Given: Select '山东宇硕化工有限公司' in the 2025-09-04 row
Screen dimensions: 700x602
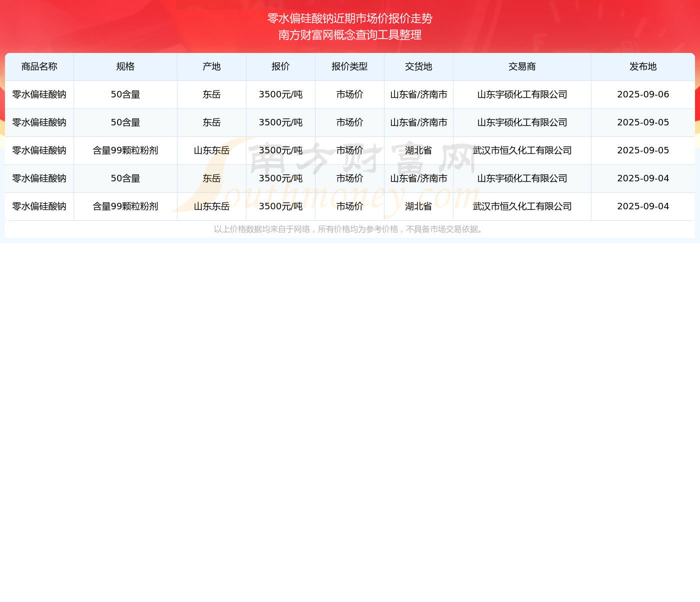Looking at the screenshot, I should pos(522,178).
